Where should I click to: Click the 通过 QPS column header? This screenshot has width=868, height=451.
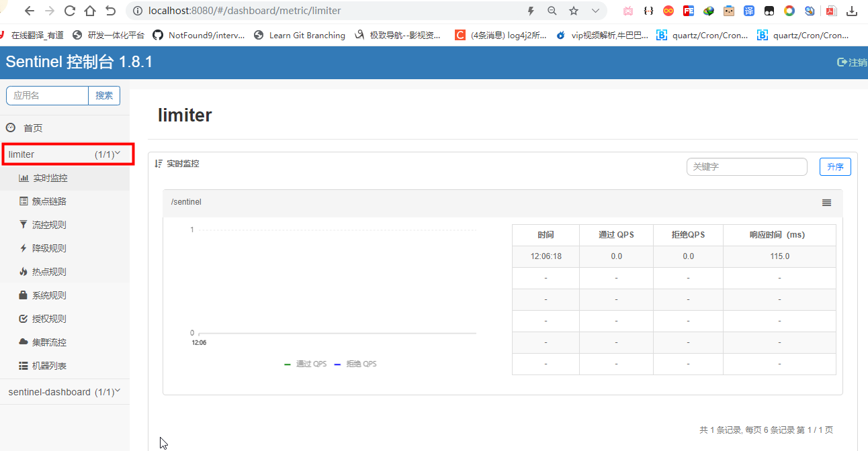[616, 235]
